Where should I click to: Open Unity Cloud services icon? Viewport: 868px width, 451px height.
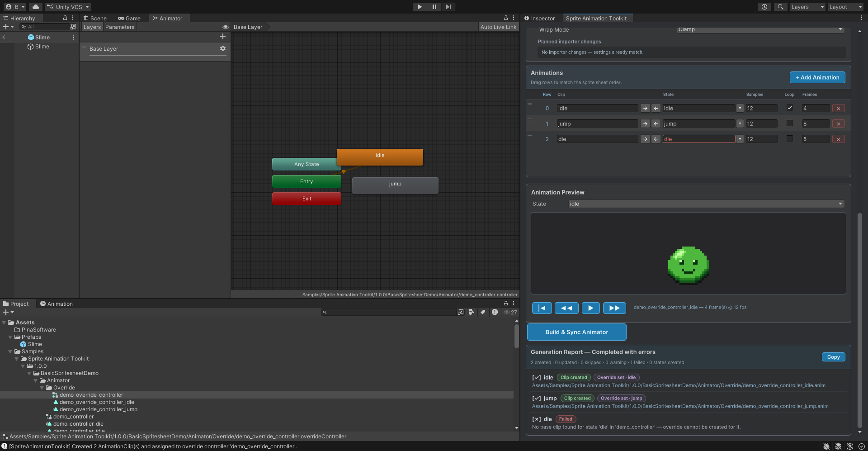[x=36, y=7]
